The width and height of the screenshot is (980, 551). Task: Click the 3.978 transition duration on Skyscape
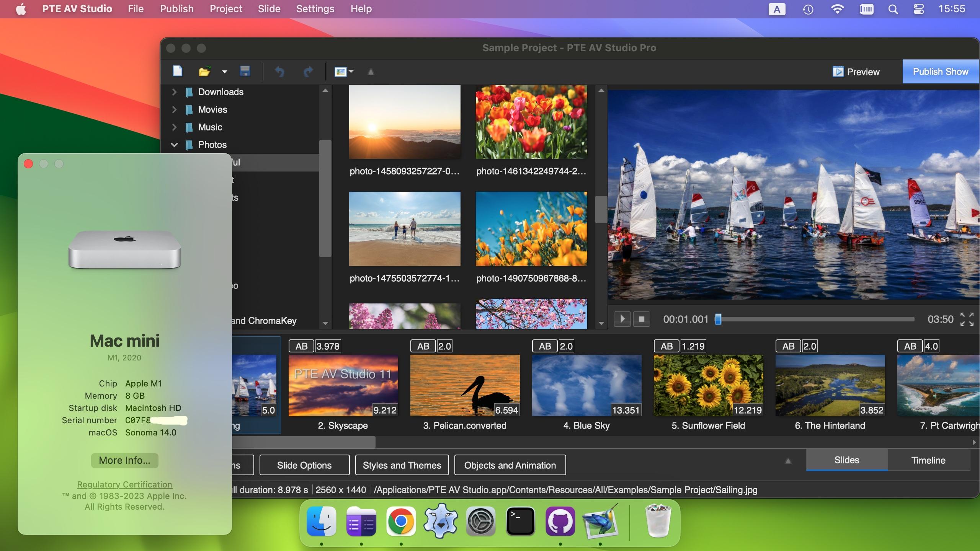pos(328,346)
